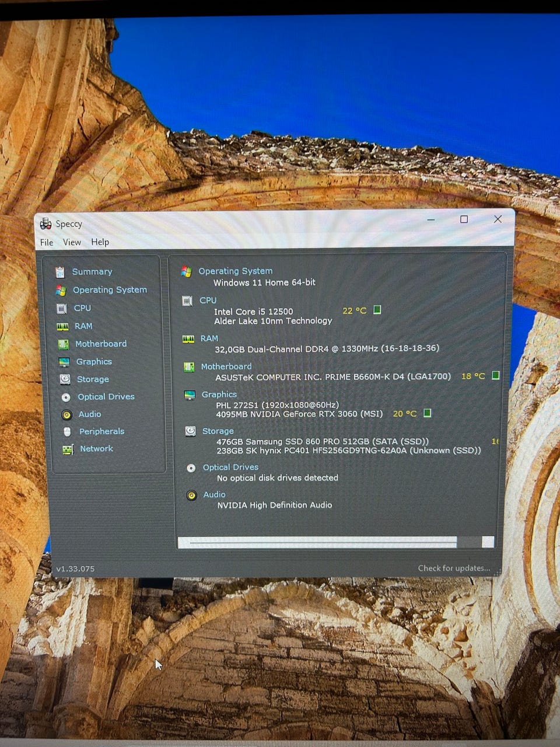Click the Summary clipboard icon in sidebar
560x747 pixels.
[60, 272]
